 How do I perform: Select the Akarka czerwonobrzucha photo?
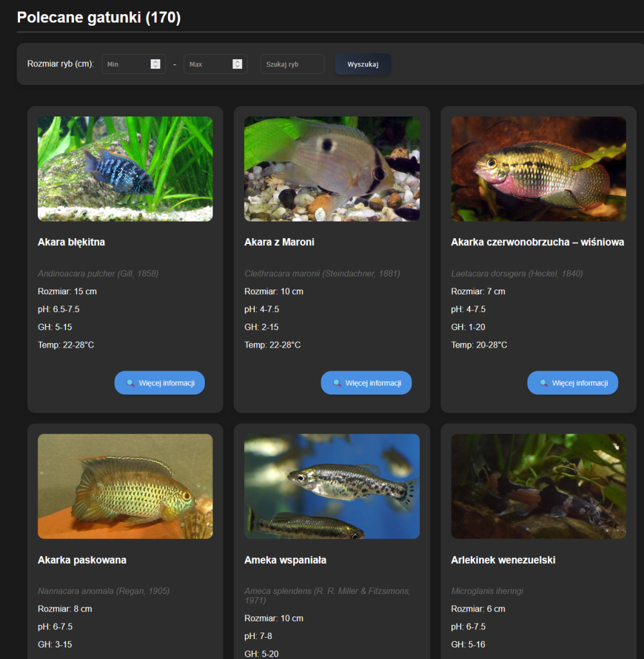tap(538, 169)
